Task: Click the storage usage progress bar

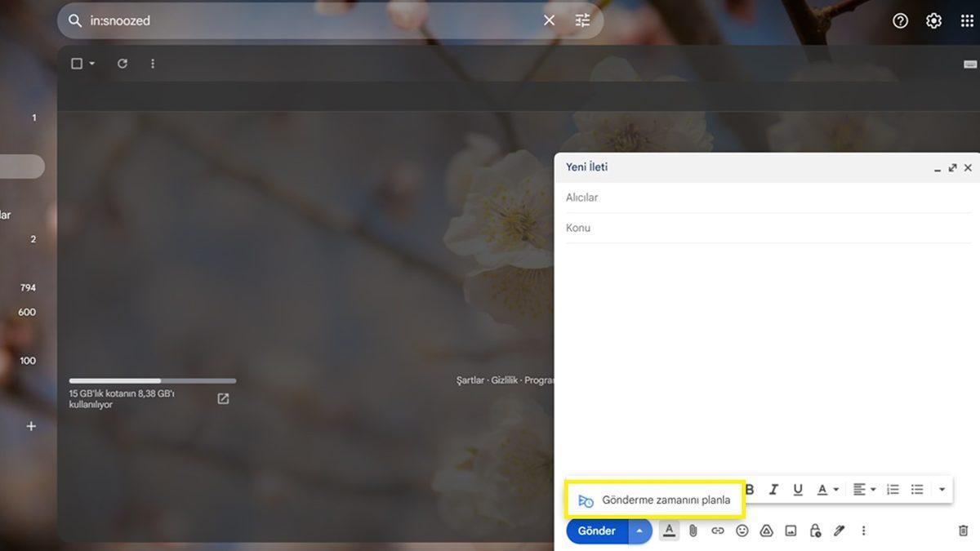Action: (152, 380)
